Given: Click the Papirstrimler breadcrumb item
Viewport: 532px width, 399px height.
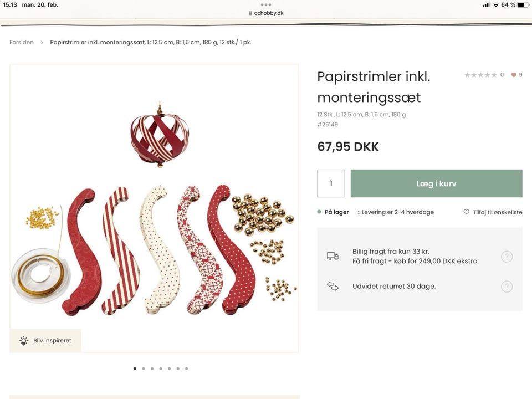Looking at the screenshot, I should [151, 43].
